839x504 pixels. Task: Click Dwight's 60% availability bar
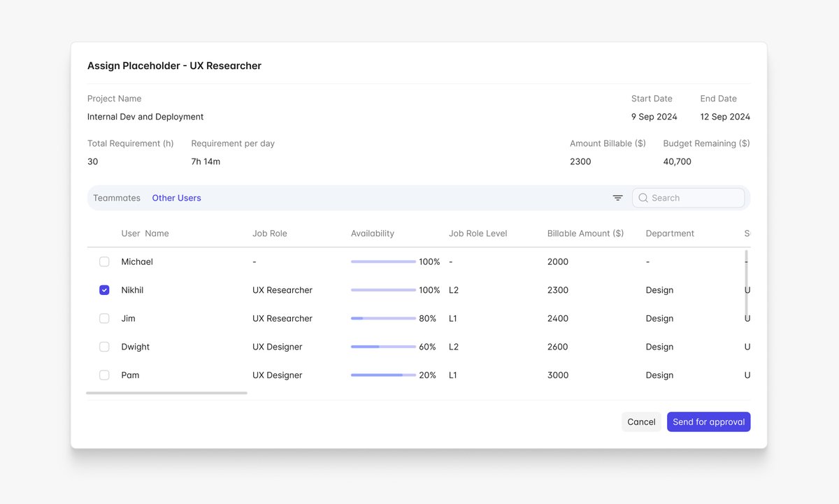coord(383,347)
